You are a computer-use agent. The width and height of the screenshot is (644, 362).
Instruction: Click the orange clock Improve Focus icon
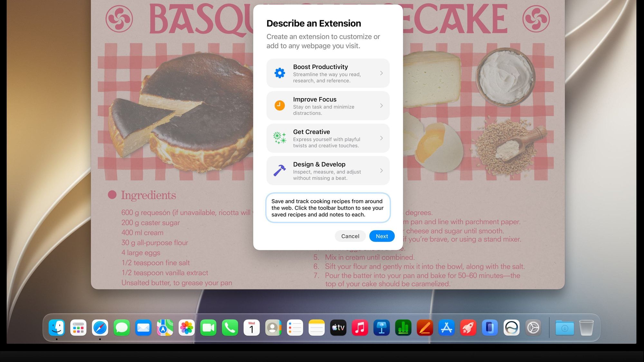click(279, 106)
